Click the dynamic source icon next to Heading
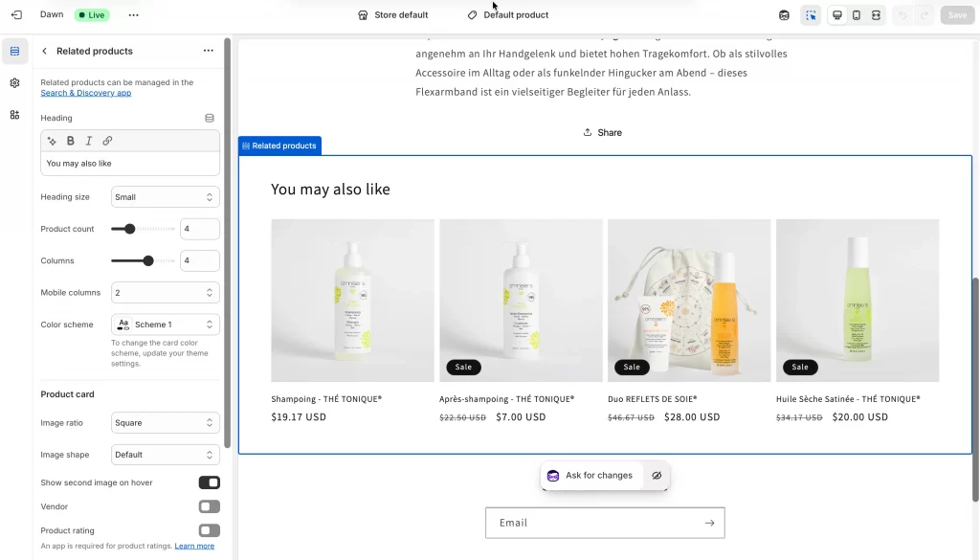The height and width of the screenshot is (560, 980). pyautogui.click(x=209, y=117)
